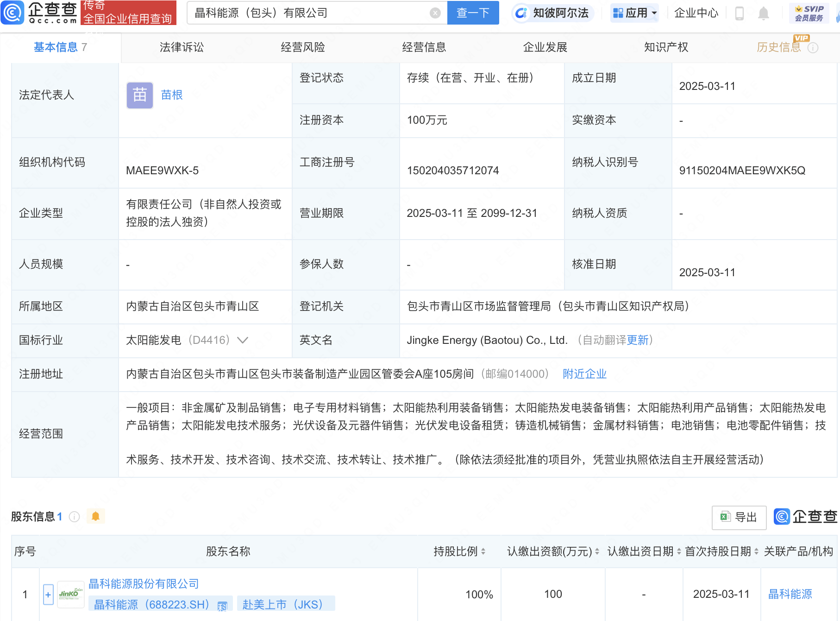Open 企业中心 link
The height and width of the screenshot is (621, 840).
696,13
